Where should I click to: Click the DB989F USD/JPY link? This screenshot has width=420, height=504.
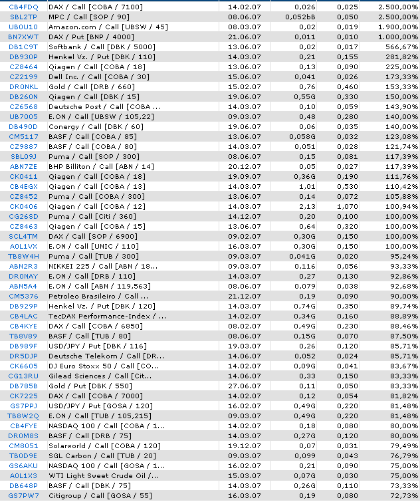pos(23,346)
